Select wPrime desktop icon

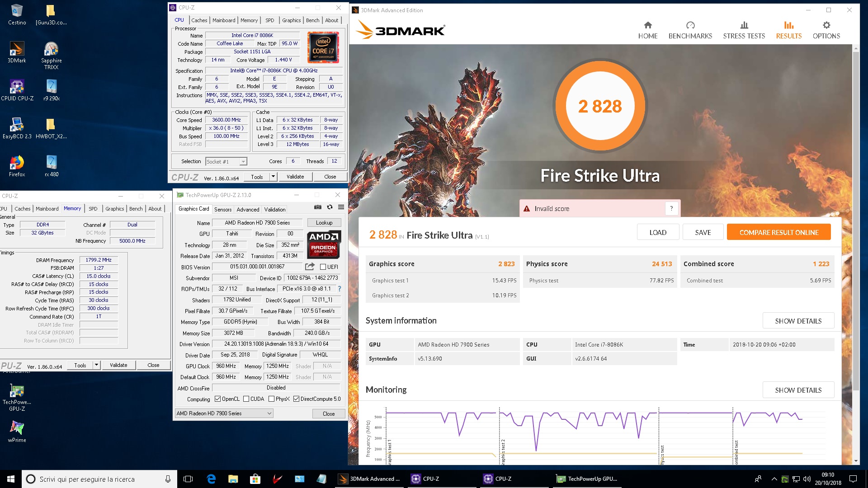pyautogui.click(x=17, y=432)
